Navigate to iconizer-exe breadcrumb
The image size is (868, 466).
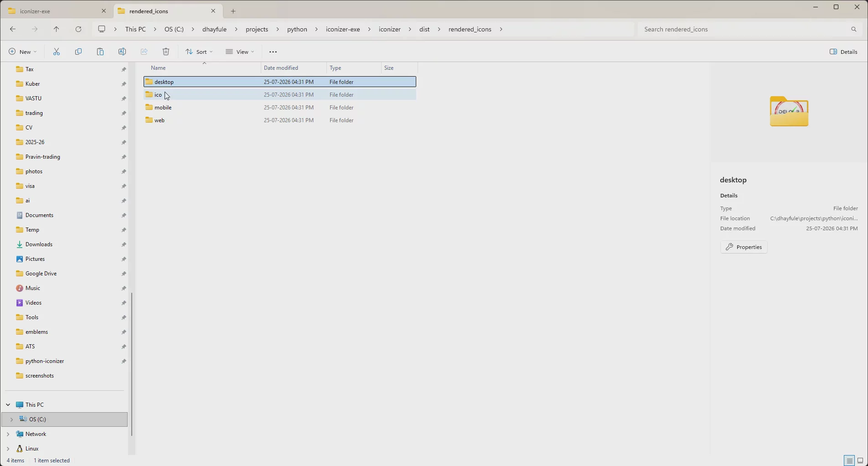(343, 29)
